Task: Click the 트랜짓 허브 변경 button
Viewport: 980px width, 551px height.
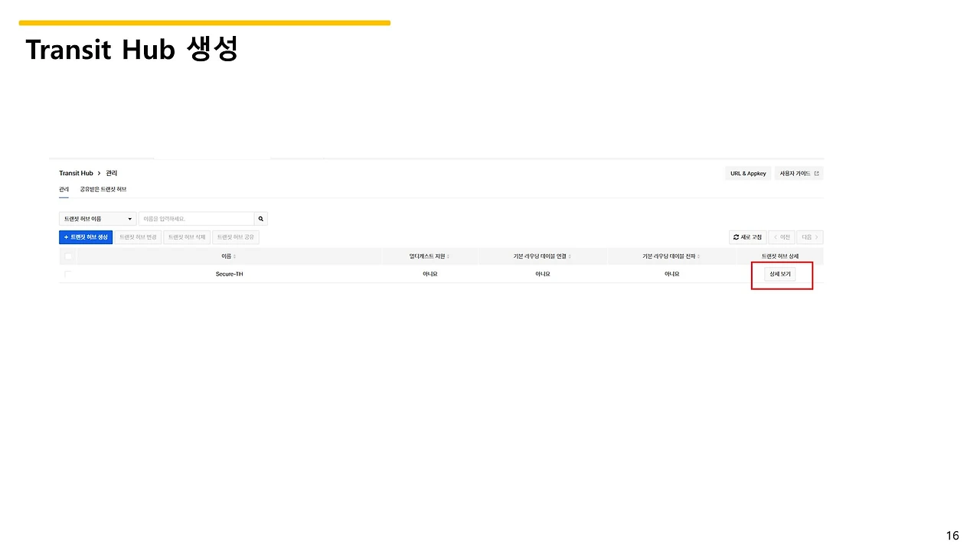Action: [x=138, y=237]
